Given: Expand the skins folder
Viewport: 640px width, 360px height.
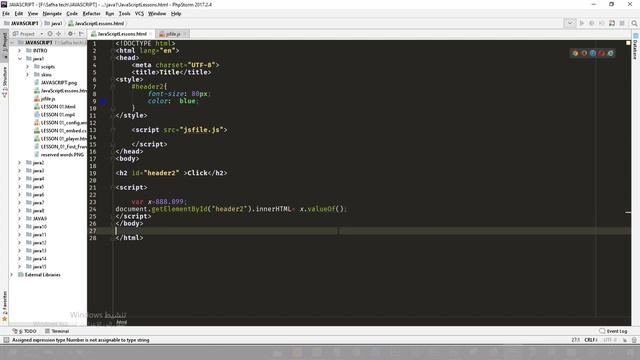Looking at the screenshot, I should (x=27, y=75).
